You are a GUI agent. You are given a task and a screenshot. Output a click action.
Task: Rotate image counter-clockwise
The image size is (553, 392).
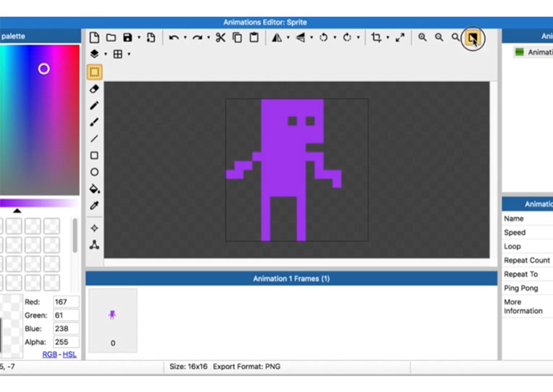[323, 38]
